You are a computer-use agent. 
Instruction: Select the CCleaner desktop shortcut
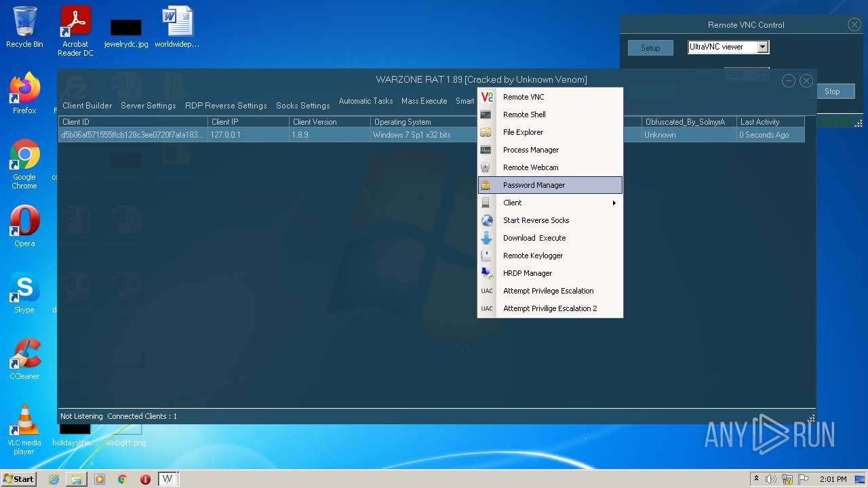[24, 359]
